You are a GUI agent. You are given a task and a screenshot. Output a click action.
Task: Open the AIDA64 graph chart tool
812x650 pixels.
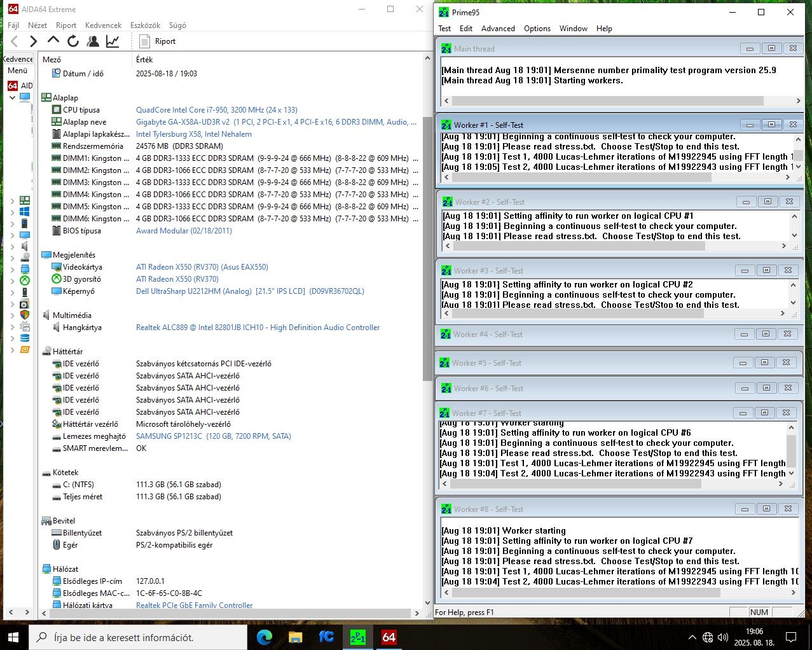pos(113,41)
